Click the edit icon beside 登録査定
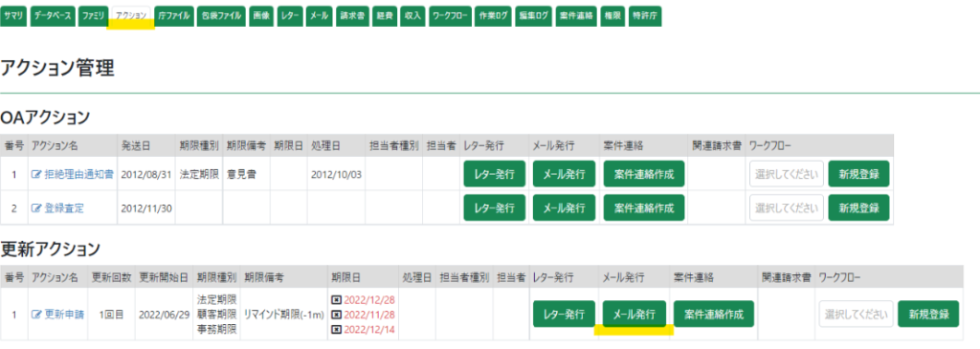 (x=36, y=207)
